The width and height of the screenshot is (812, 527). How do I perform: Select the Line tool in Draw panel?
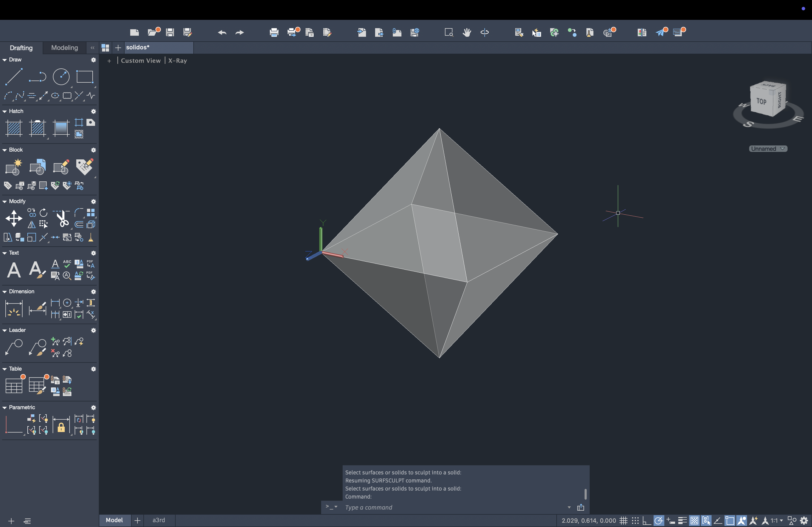pos(14,77)
